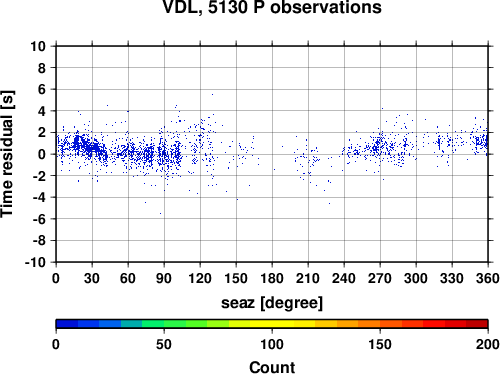The image size is (500, 374).
Task: Select the dark blue colorbar segment near 0
Action: 67,324
